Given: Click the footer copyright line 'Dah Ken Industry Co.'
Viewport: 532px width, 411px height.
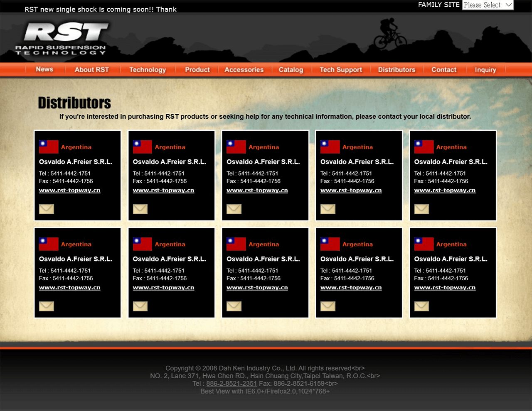Looking at the screenshot, I should click(265, 368).
